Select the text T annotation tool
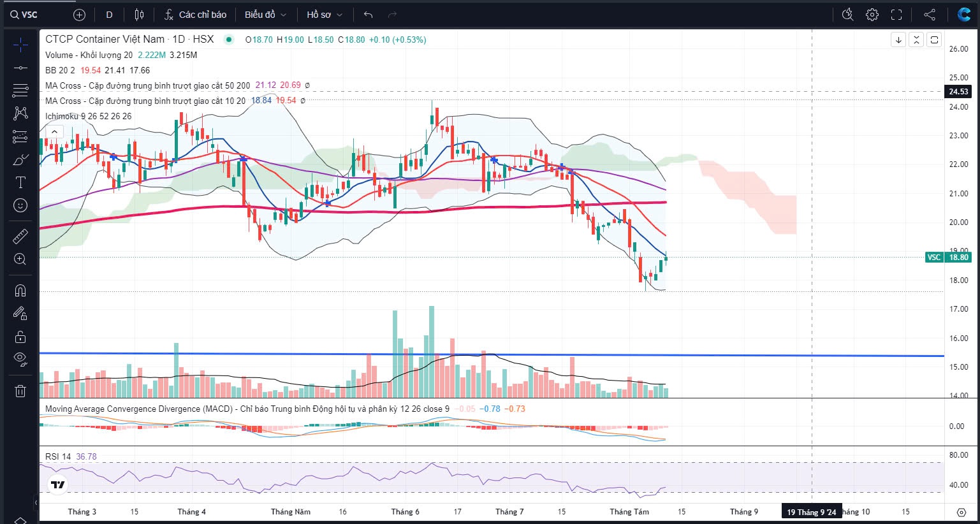The height and width of the screenshot is (524, 980). click(x=20, y=182)
